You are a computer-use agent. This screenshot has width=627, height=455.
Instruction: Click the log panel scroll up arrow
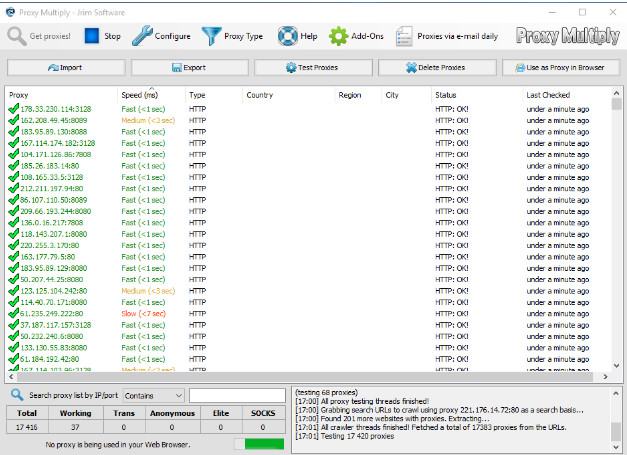coord(616,393)
